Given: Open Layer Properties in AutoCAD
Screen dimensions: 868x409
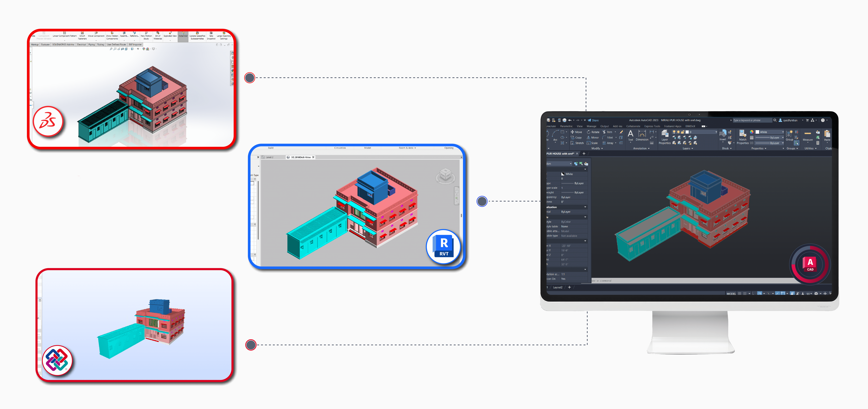Looking at the screenshot, I should tap(665, 137).
